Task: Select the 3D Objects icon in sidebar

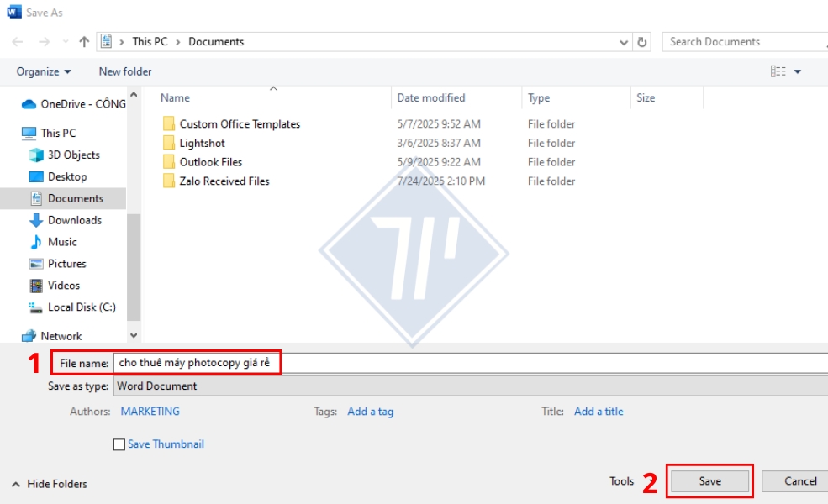Action: click(x=36, y=155)
